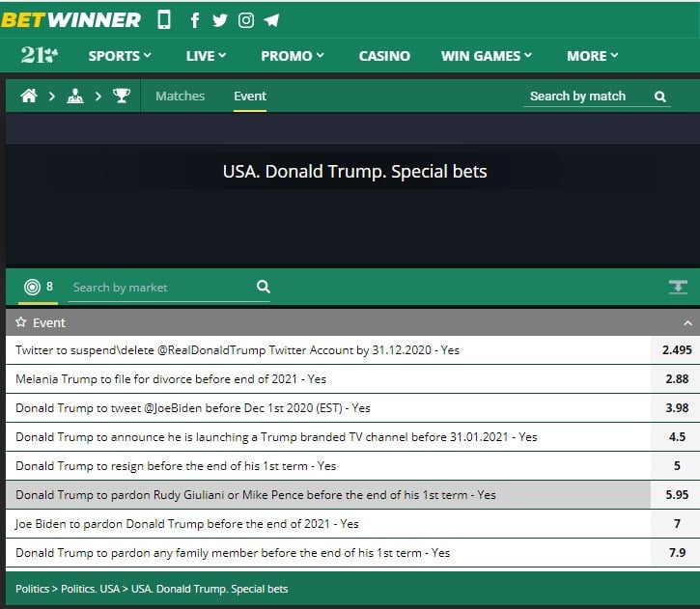
Task: Click the Trump branded TV channel text
Action: coord(276,437)
